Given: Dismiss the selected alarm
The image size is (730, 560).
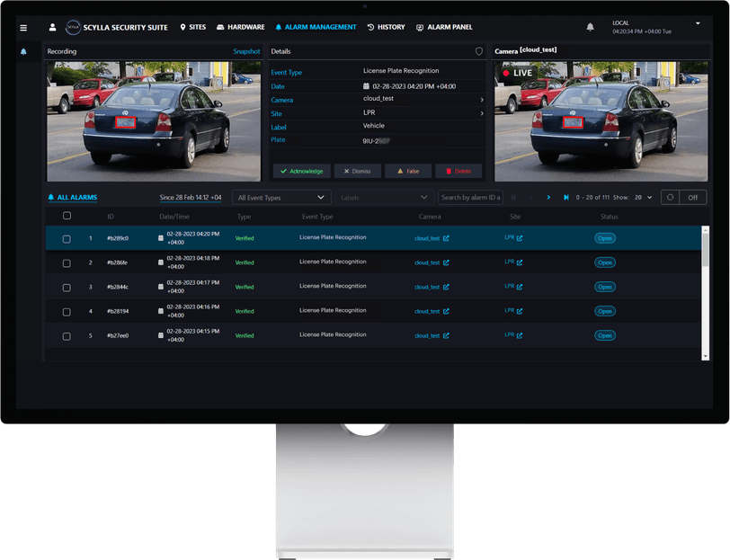Looking at the screenshot, I should point(358,171).
